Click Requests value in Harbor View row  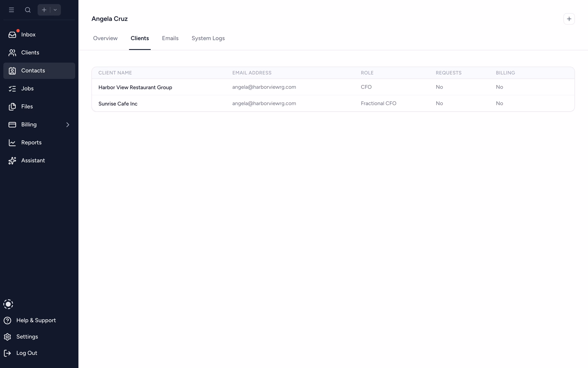439,87
